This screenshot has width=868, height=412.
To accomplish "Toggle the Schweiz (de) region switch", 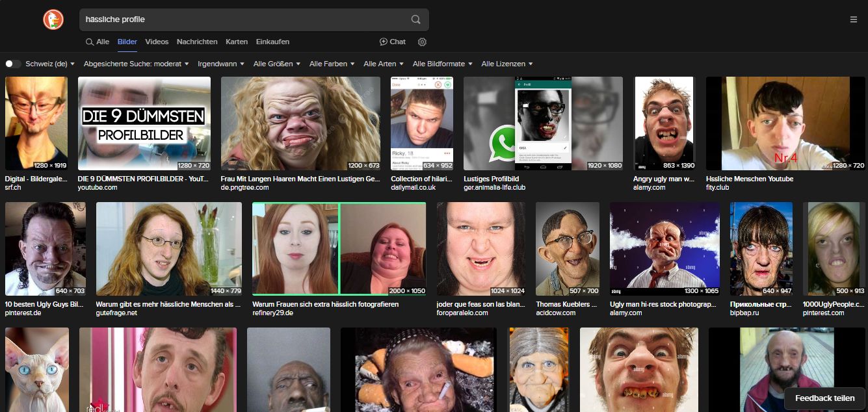I will (x=13, y=64).
